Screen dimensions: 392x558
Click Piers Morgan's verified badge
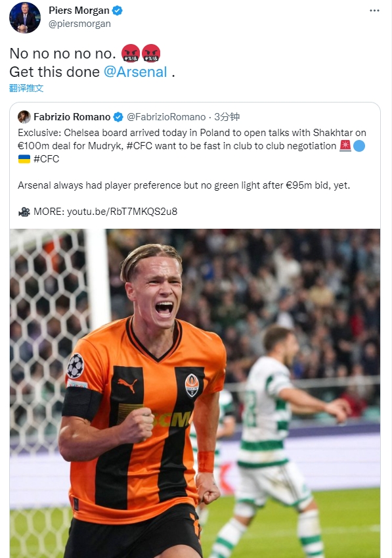[x=118, y=11]
